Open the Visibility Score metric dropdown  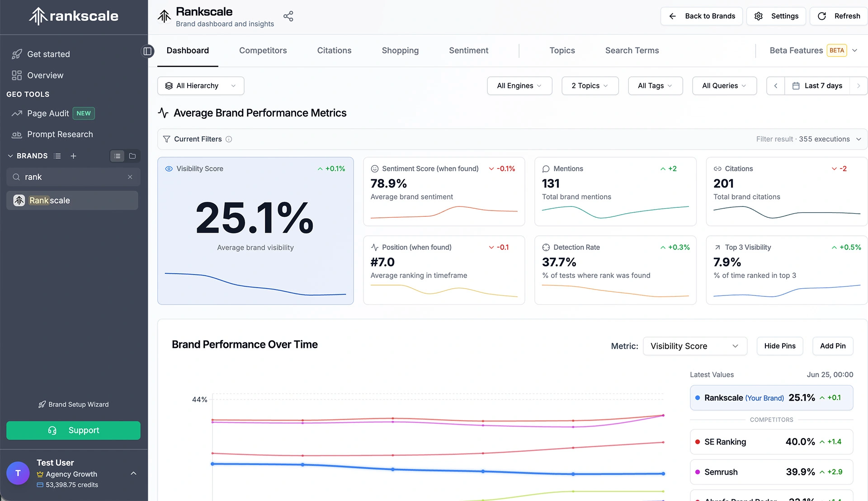pos(695,346)
